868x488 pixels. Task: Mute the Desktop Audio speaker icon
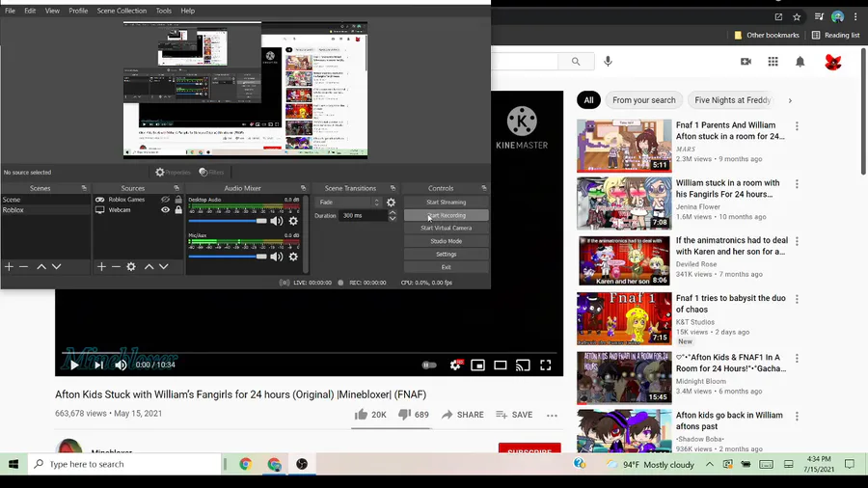276,221
